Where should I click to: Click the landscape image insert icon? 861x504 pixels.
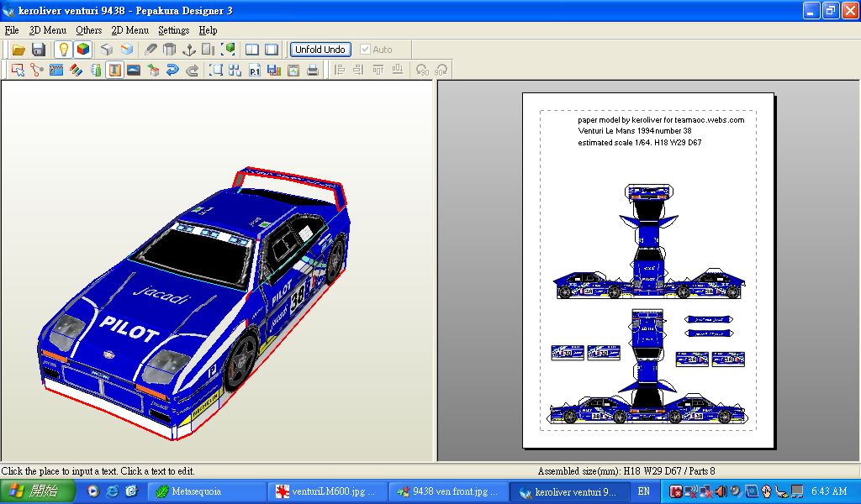click(134, 71)
